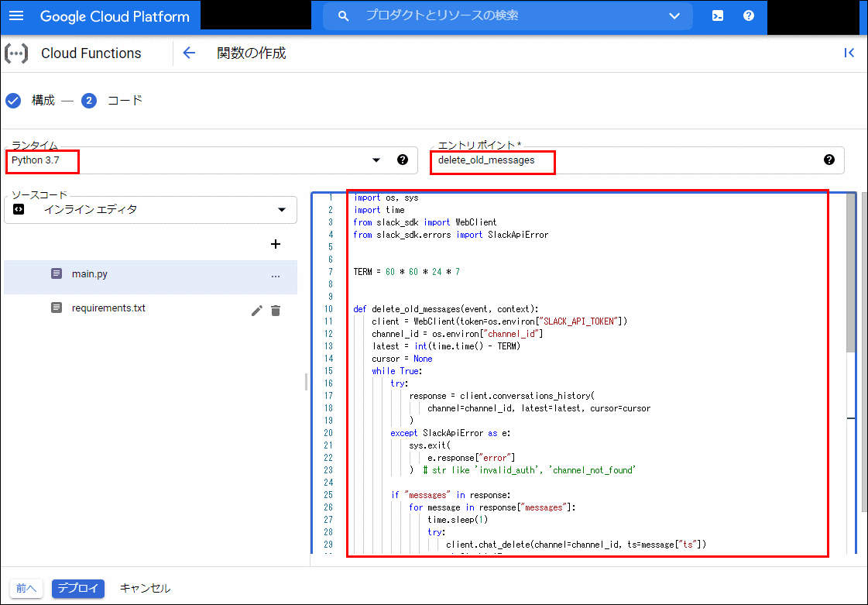
Task: Click the Google Cloud Platform logo
Action: pos(115,16)
